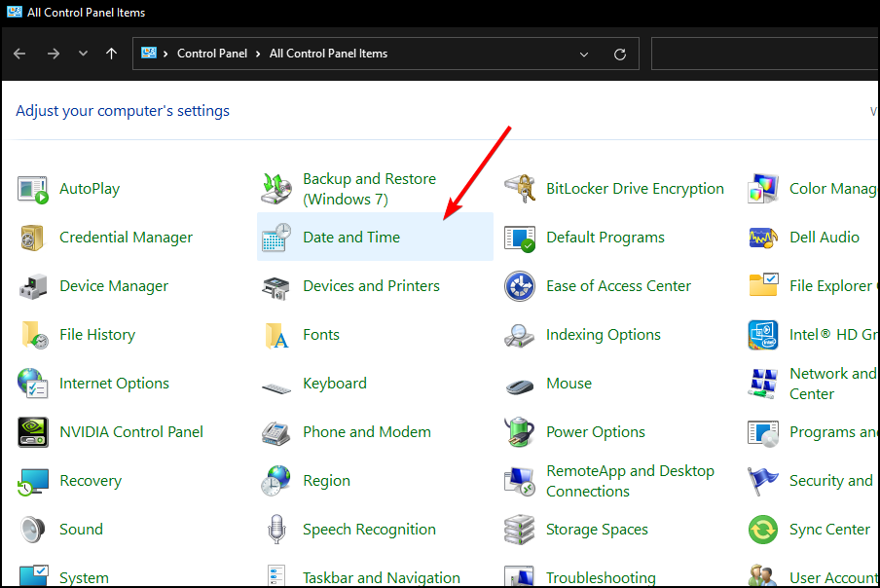Screen dimensions: 880x588
Task: Expand the address bar history dropdown
Action: pyautogui.click(x=584, y=54)
